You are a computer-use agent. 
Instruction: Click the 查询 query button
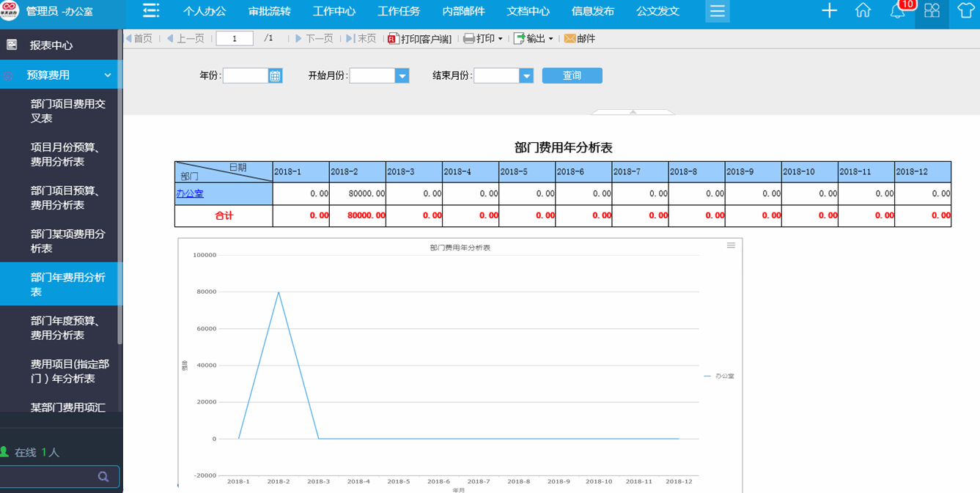point(572,75)
